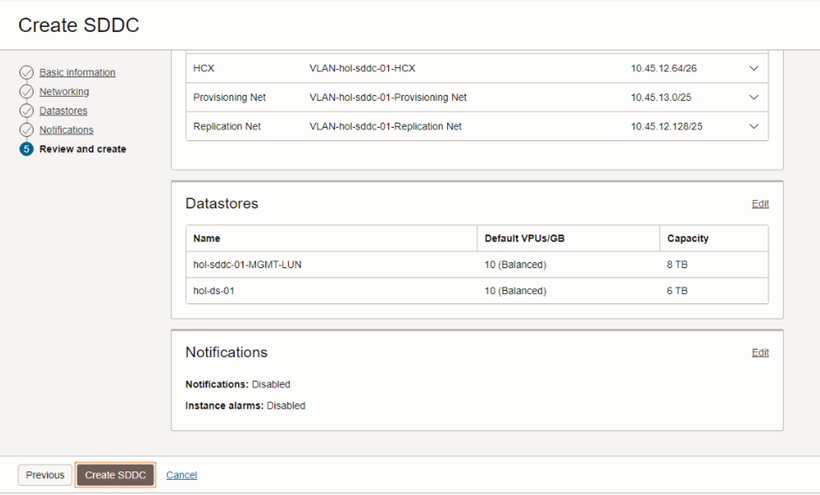Click the 6 TB capacity value
This screenshot has height=495, width=820.
677,291
